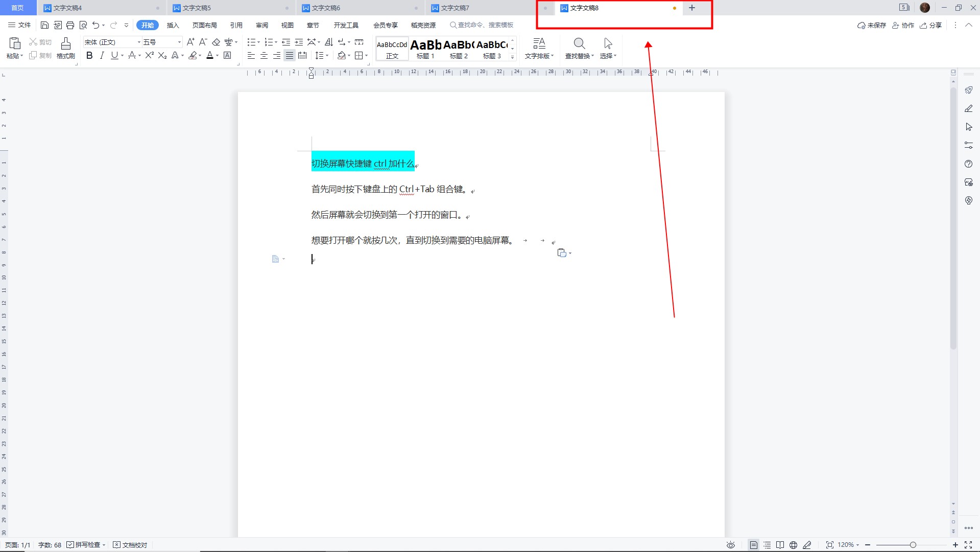Click the superscript X² icon
Screen dimensions: 980x552
(149, 56)
